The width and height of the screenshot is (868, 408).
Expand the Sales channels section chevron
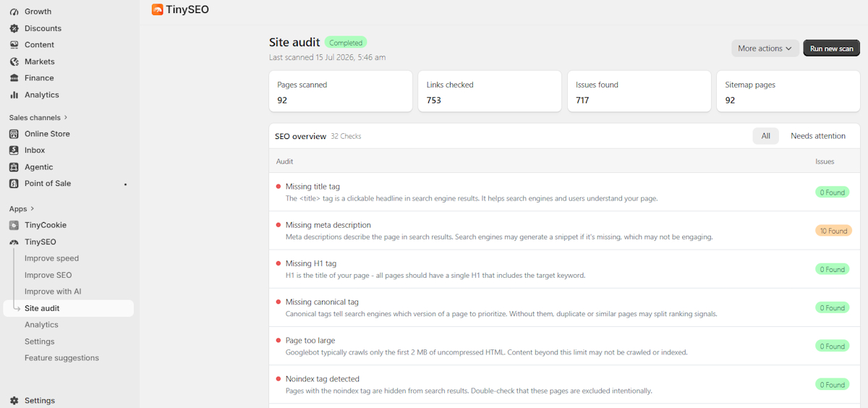pos(66,117)
